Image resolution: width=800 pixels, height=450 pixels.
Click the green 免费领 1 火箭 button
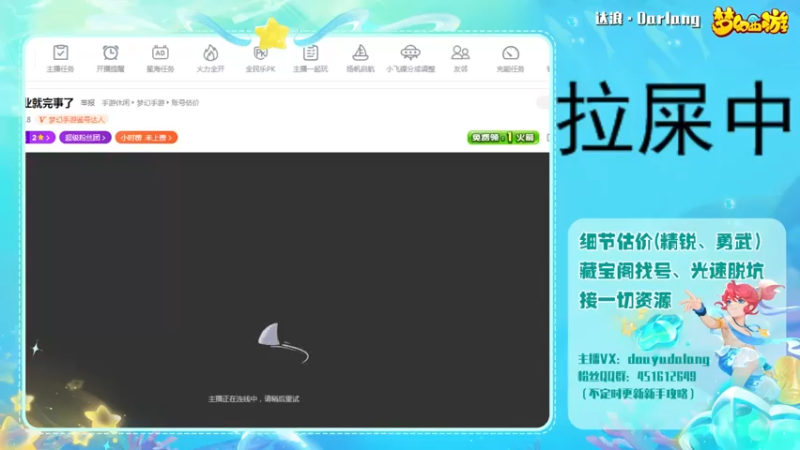503,137
